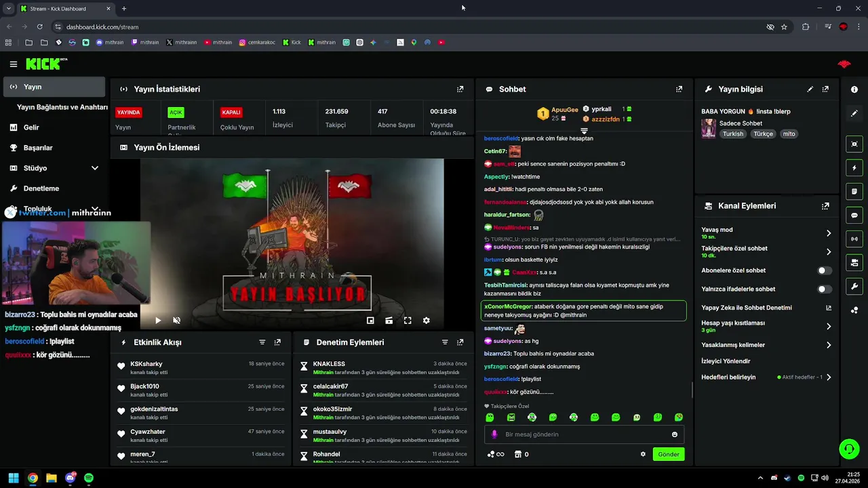Screen dimensions: 868x488
Task: Click the Sadece Sohbet category thumbnail
Action: [x=709, y=128]
